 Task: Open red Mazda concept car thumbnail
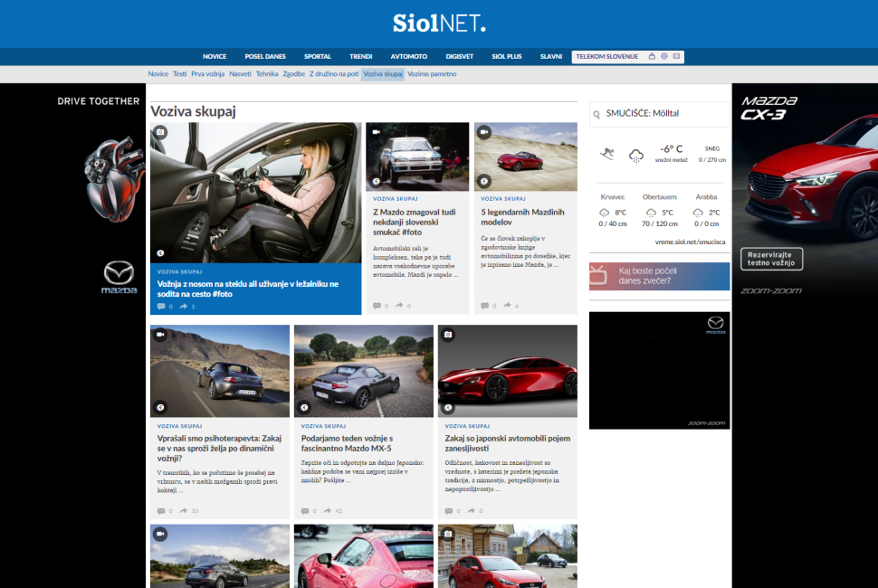coord(507,371)
